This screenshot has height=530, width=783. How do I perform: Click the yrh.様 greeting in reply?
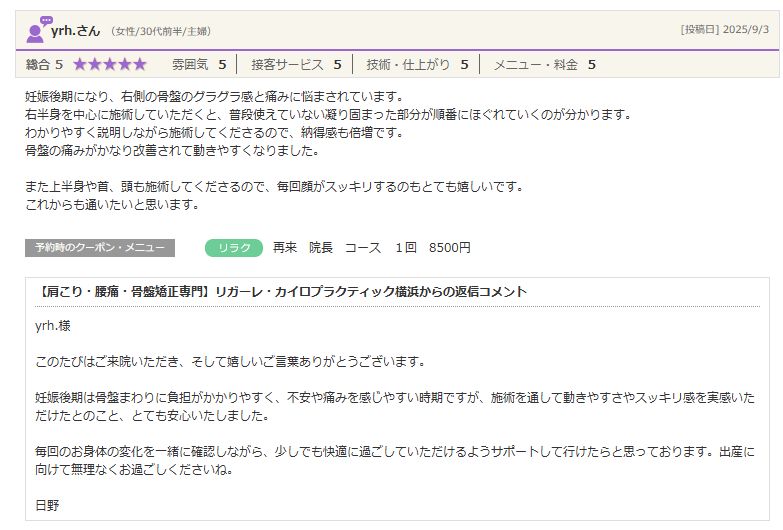[x=53, y=326]
